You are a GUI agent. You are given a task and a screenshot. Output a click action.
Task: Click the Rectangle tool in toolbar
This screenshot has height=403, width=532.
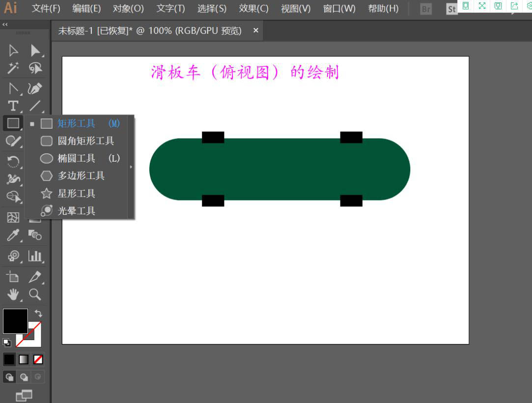coord(13,123)
